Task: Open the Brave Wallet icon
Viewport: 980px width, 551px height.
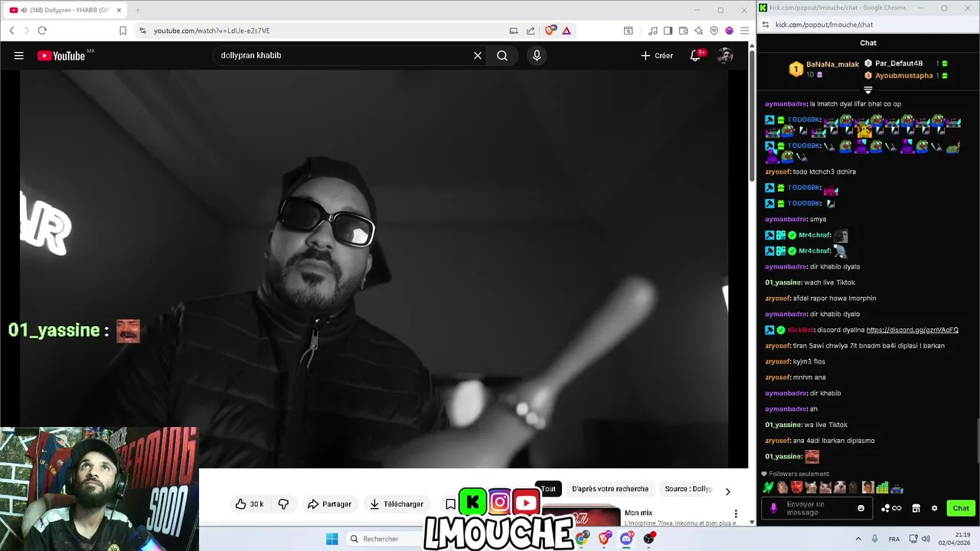Action: 683,31
